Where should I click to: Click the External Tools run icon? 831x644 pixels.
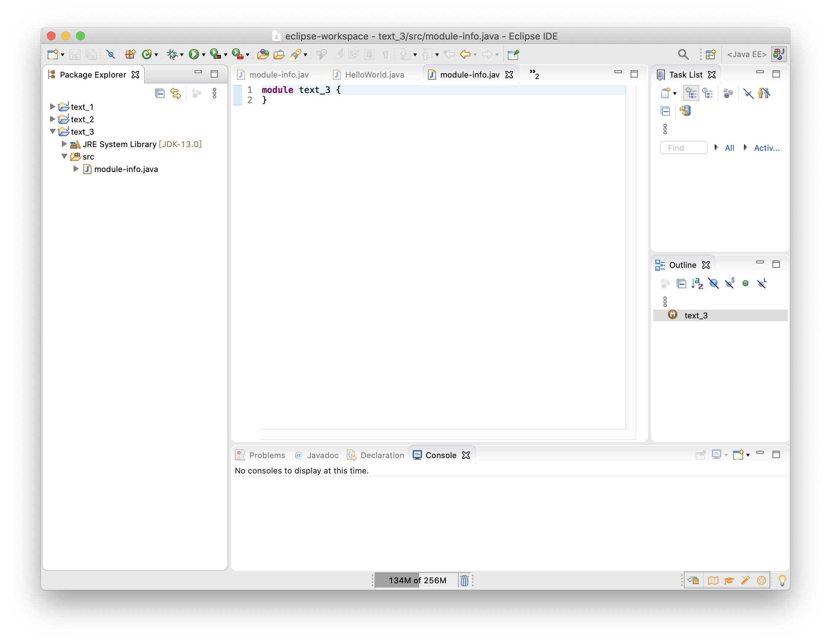point(237,55)
